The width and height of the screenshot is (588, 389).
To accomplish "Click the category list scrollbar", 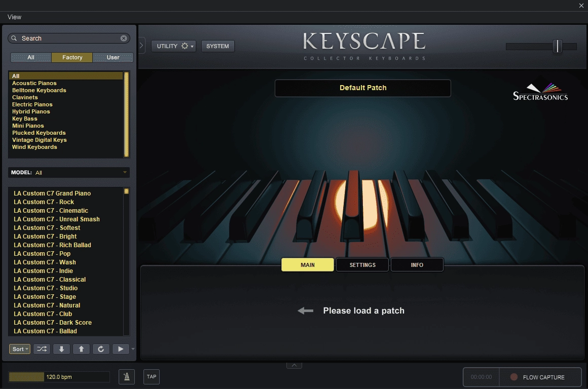I will (x=126, y=114).
